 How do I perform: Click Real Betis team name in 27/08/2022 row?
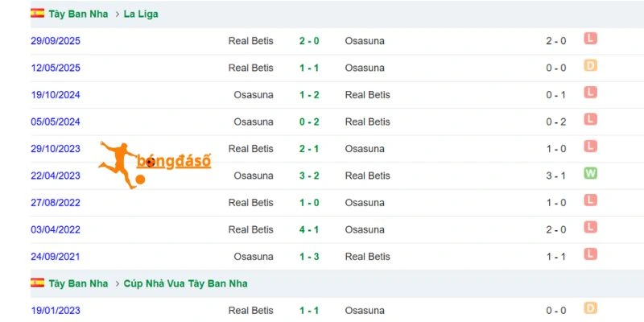[251, 203]
